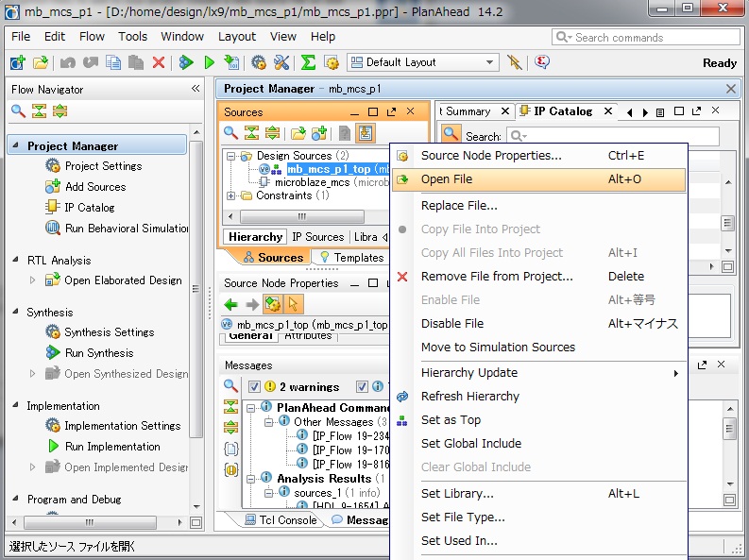
Task: Collapse the RTL Analysis section
Action: 16,260
